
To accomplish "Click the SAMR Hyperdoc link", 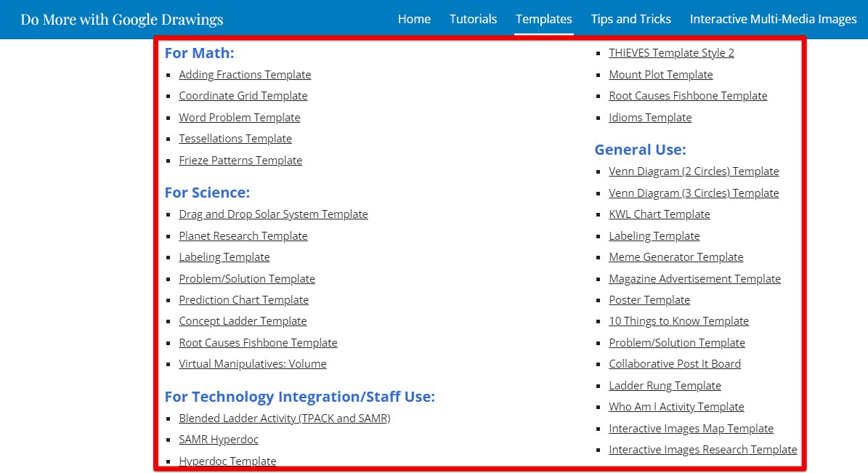I will [x=219, y=439].
